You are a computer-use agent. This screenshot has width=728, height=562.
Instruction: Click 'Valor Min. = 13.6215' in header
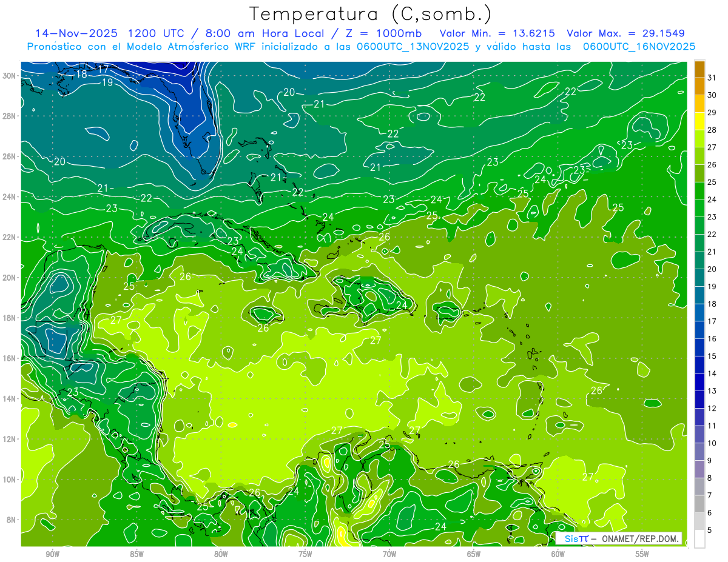click(x=498, y=33)
